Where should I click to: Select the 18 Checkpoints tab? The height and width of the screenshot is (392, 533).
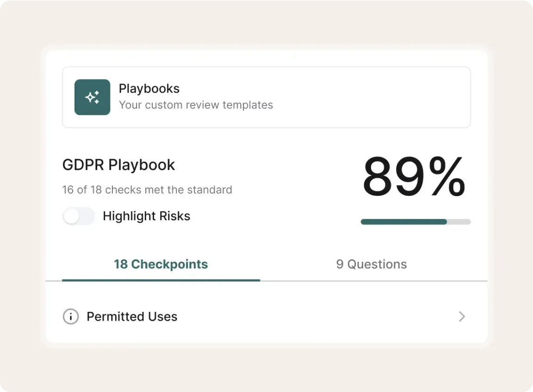tap(161, 264)
